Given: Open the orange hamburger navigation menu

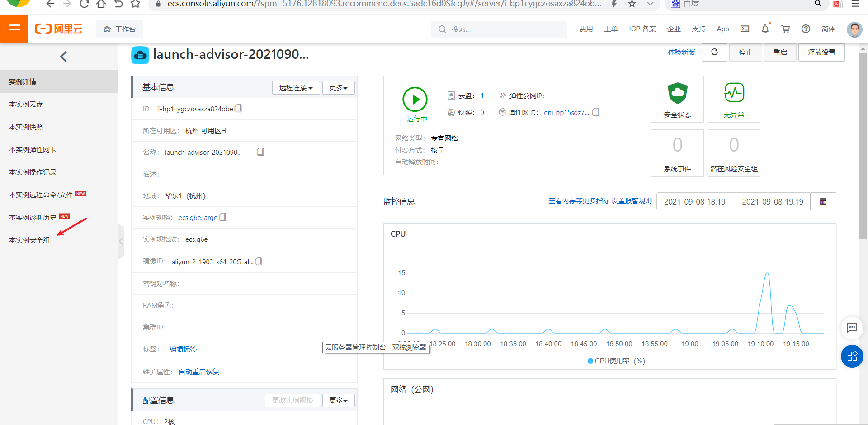Looking at the screenshot, I should pos(14,29).
